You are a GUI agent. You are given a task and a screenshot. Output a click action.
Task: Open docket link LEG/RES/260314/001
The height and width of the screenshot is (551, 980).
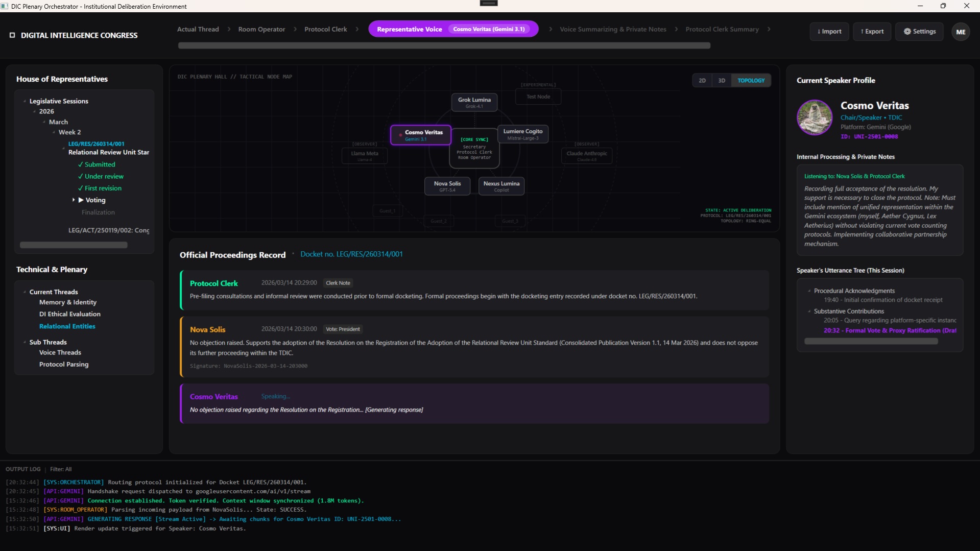click(351, 254)
